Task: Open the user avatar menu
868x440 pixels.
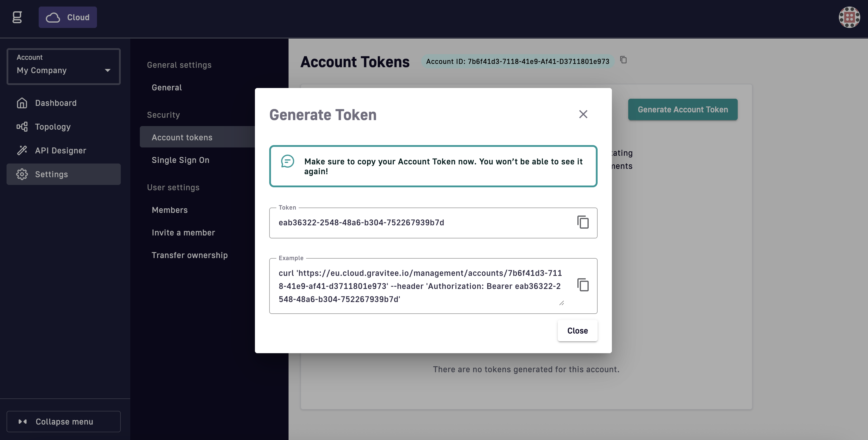Action: 849,17
